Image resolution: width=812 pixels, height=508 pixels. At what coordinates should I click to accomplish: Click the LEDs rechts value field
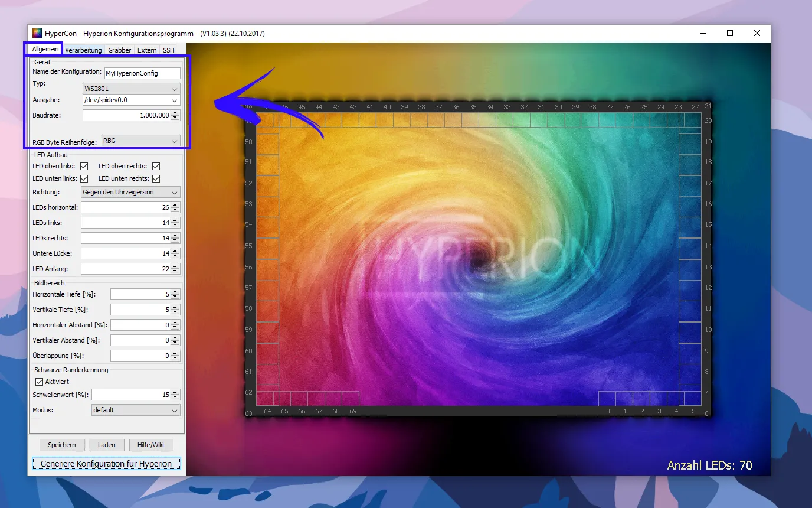126,238
